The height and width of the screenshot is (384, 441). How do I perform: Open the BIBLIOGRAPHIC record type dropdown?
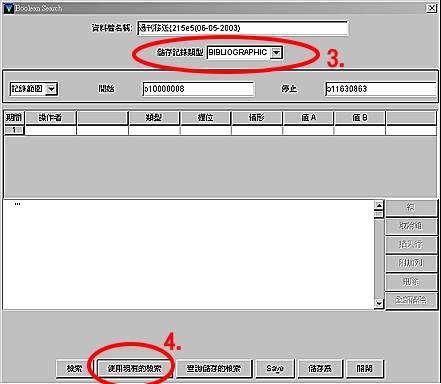click(x=276, y=53)
